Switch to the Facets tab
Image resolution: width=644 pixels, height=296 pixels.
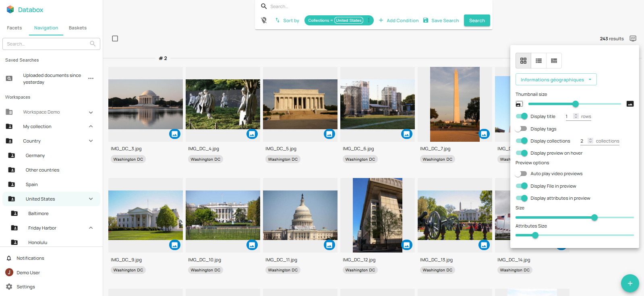(14, 28)
